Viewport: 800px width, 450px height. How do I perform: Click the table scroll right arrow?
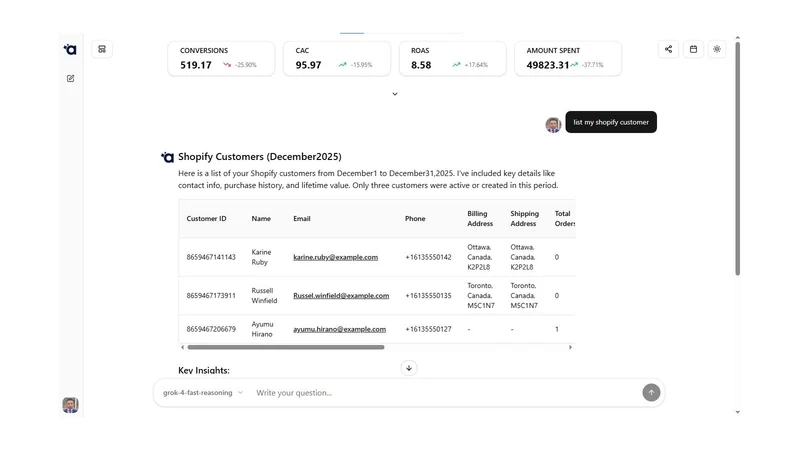pos(570,347)
